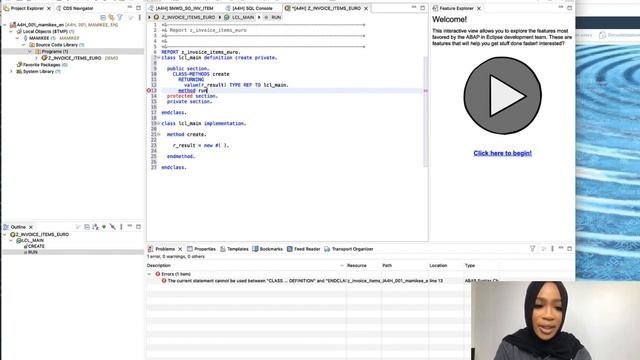Open Problems view menu (three dots)

pos(552,249)
